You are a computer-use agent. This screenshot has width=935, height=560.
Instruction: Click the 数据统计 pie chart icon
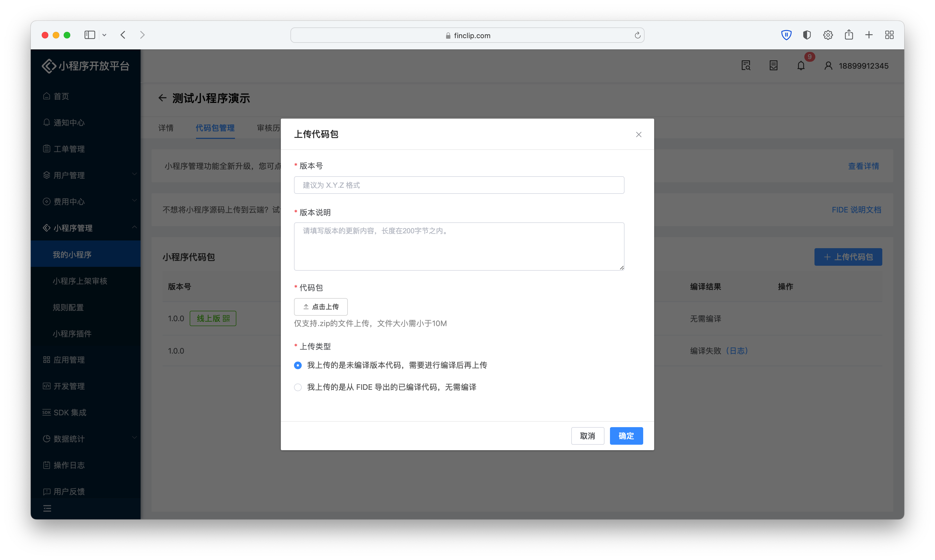click(46, 438)
